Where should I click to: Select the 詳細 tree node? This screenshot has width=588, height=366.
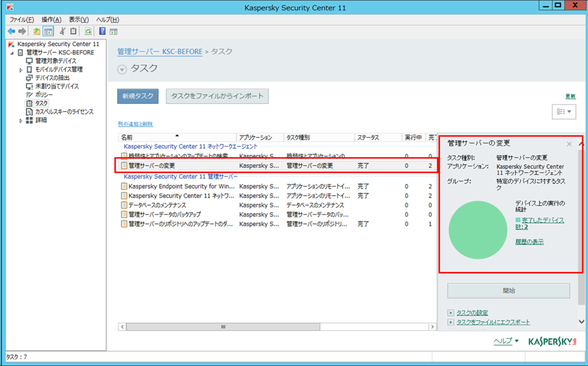[x=41, y=120]
